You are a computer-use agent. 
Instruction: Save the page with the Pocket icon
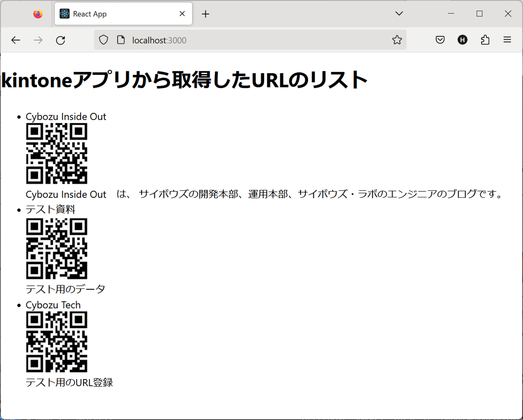(440, 40)
